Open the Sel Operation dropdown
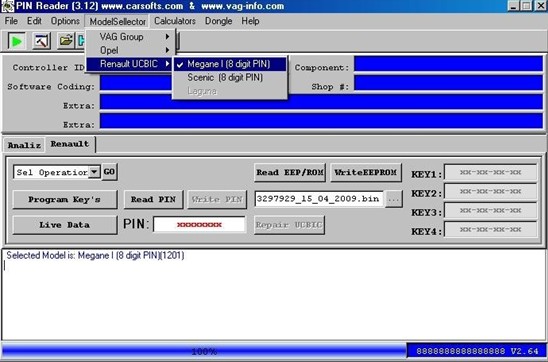The image size is (548, 362). (94, 172)
